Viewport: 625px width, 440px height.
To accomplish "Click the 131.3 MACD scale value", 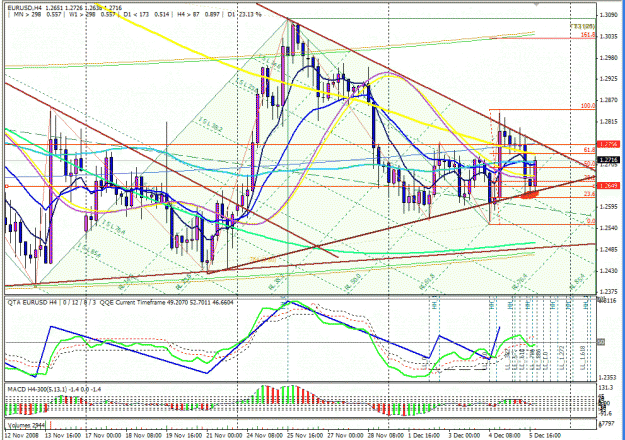I will click(605, 388).
